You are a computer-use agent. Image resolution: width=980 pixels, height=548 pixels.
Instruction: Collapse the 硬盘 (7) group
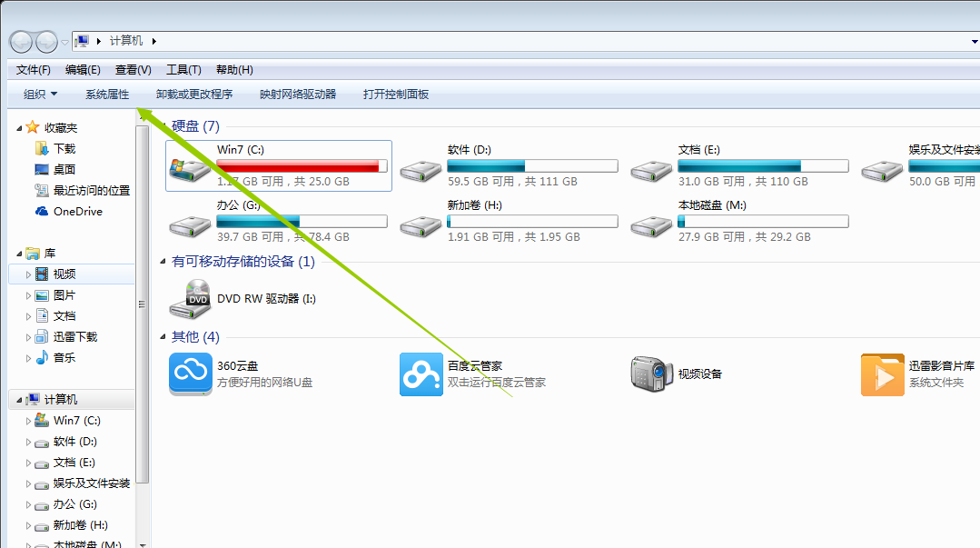[163, 126]
